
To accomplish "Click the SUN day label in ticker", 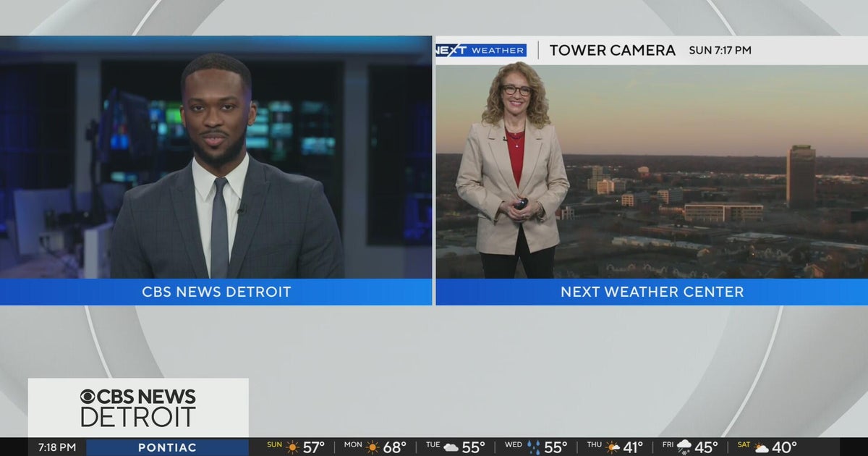I will pyautogui.click(x=274, y=445).
